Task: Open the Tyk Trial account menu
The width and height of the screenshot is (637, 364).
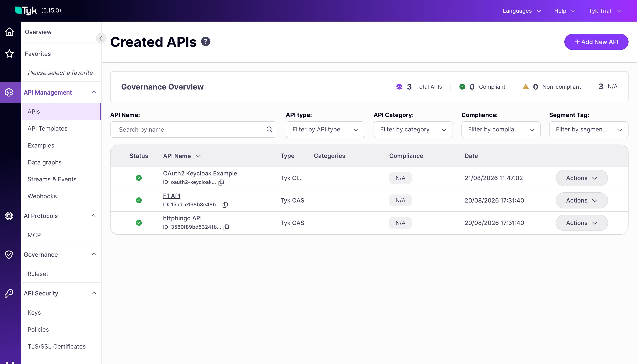Action: coord(605,11)
